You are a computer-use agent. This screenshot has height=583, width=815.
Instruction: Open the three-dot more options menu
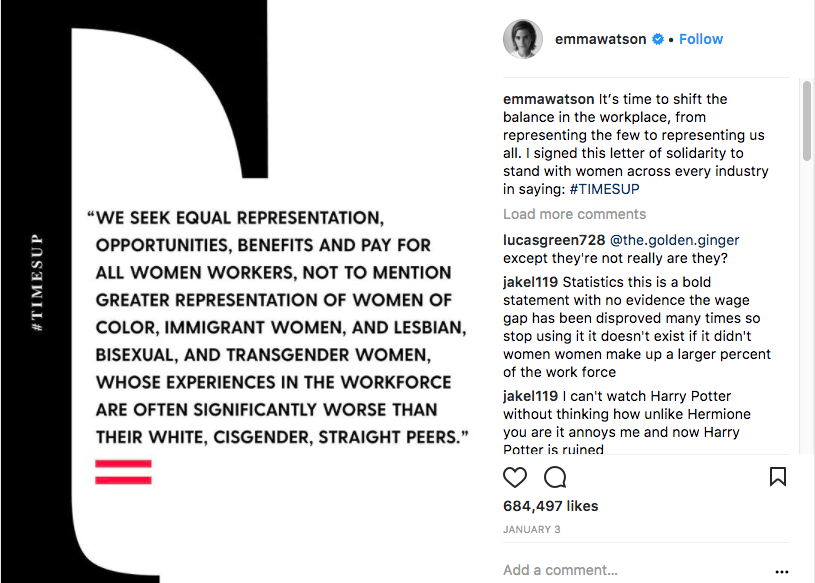point(781,571)
